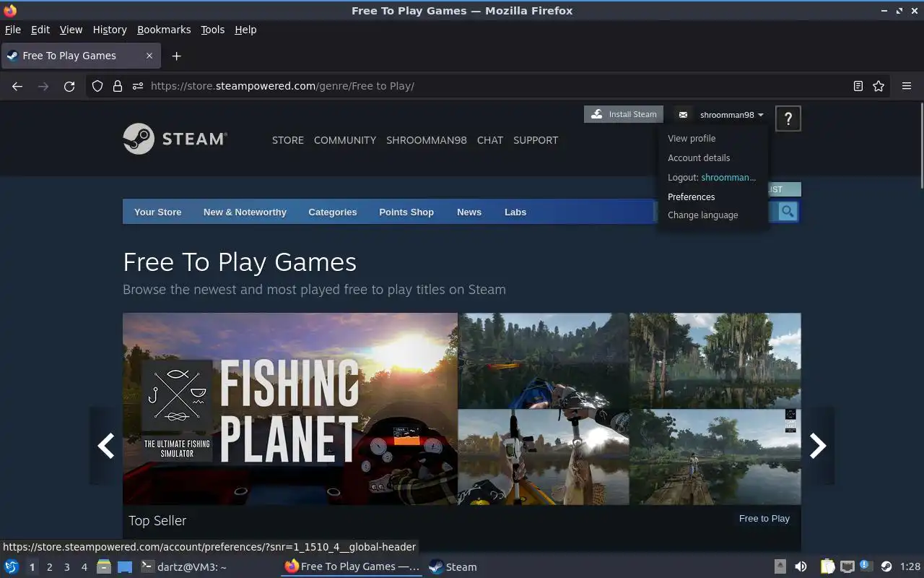Image resolution: width=924 pixels, height=578 pixels.
Task: Reload the page with refresh icon
Action: tap(69, 86)
